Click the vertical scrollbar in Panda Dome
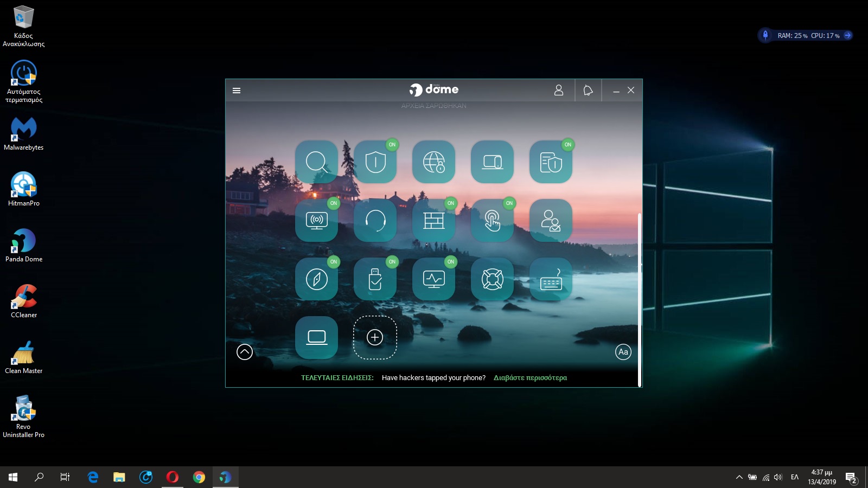 pos(640,298)
